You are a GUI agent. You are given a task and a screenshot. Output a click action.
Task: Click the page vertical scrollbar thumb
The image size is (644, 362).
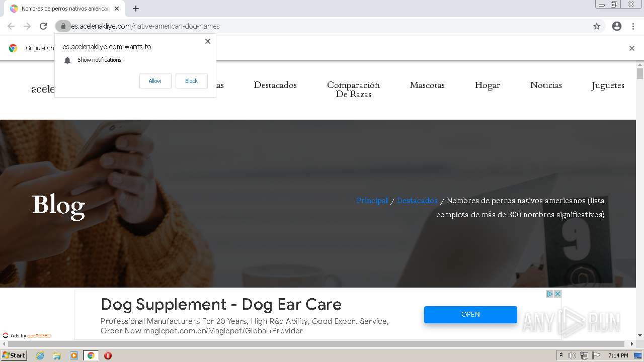(x=640, y=74)
